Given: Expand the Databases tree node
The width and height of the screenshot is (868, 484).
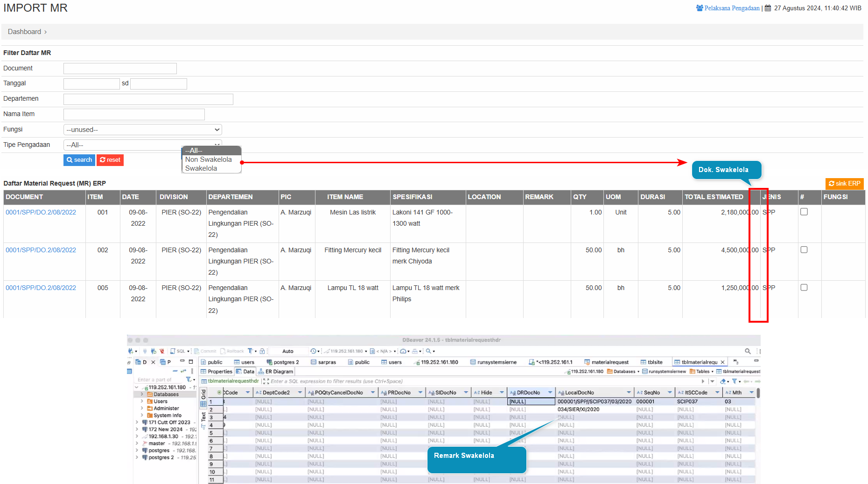Looking at the screenshot, I should click(142, 394).
